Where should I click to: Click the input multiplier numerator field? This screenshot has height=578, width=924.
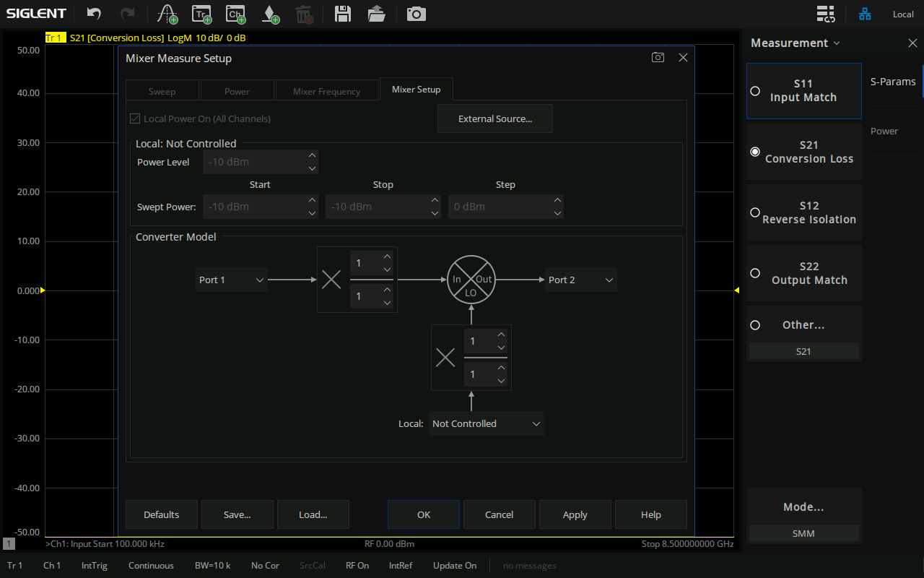point(365,263)
